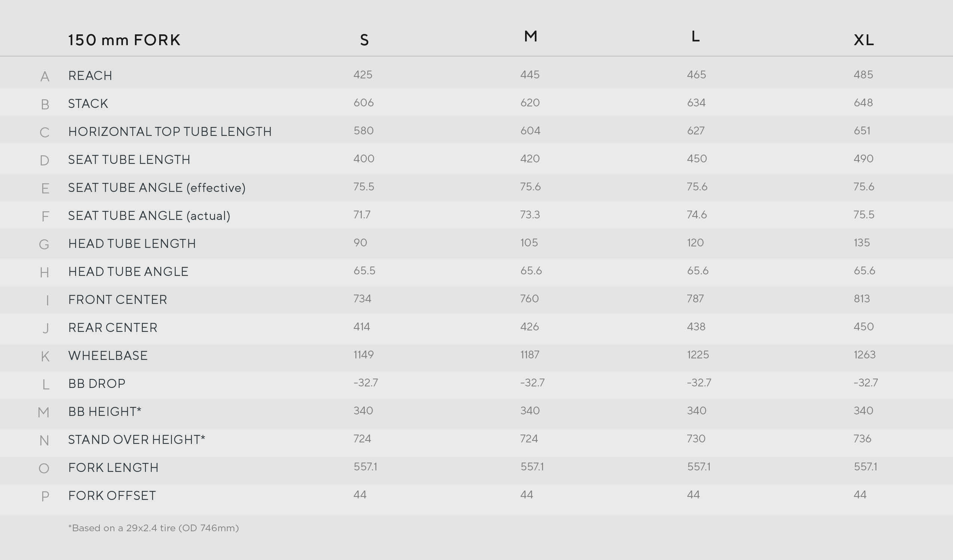This screenshot has width=953, height=560.
Task: Click the wheelbase value 1225 for size L
Action: coord(698,354)
